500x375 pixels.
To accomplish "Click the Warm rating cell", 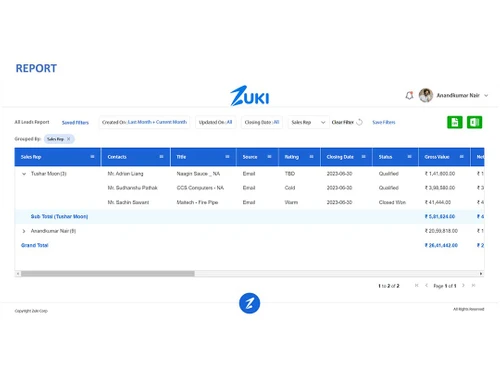I will (x=291, y=202).
